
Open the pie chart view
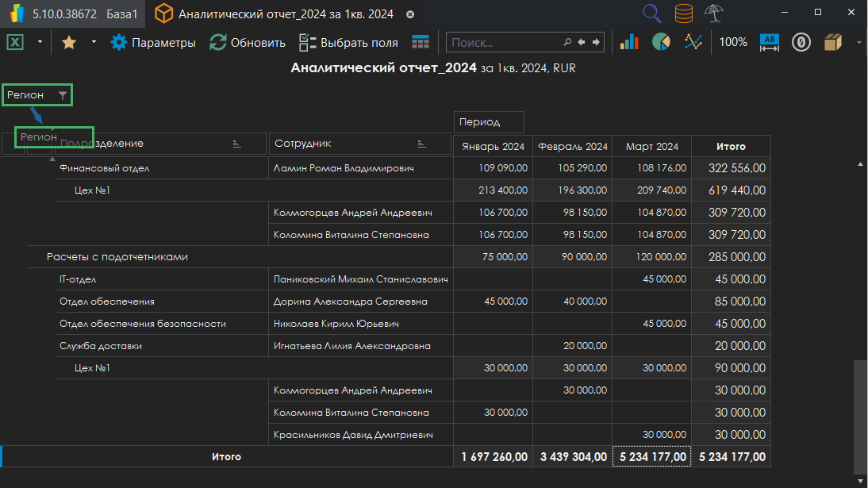click(x=661, y=43)
